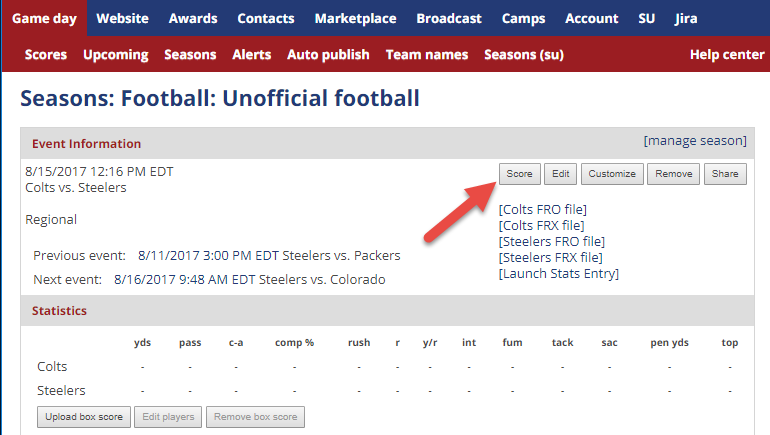Click Launch Stats Entry link
Image resolution: width=770 pixels, height=435 pixels.
(558, 273)
